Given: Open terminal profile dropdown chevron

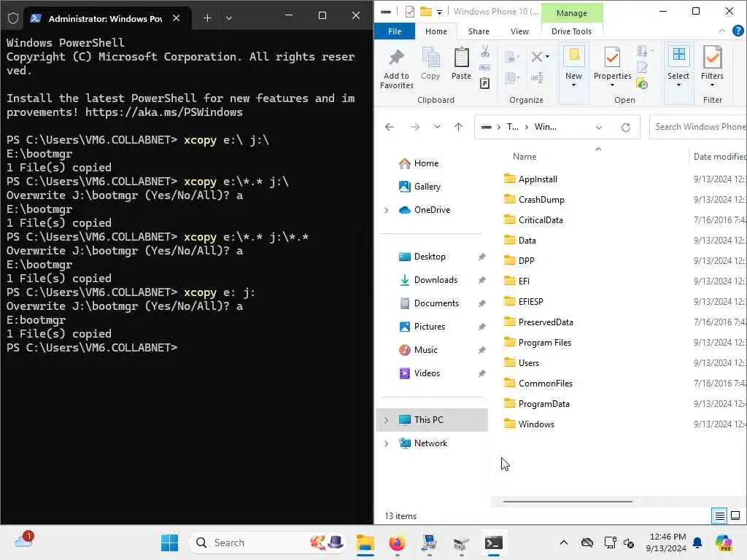Looking at the screenshot, I should [229, 18].
